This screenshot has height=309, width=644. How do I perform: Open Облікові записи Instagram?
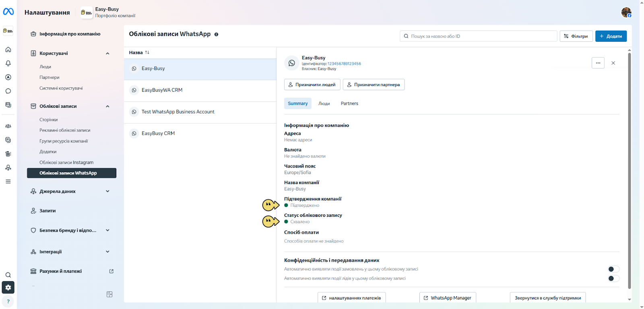coord(66,163)
